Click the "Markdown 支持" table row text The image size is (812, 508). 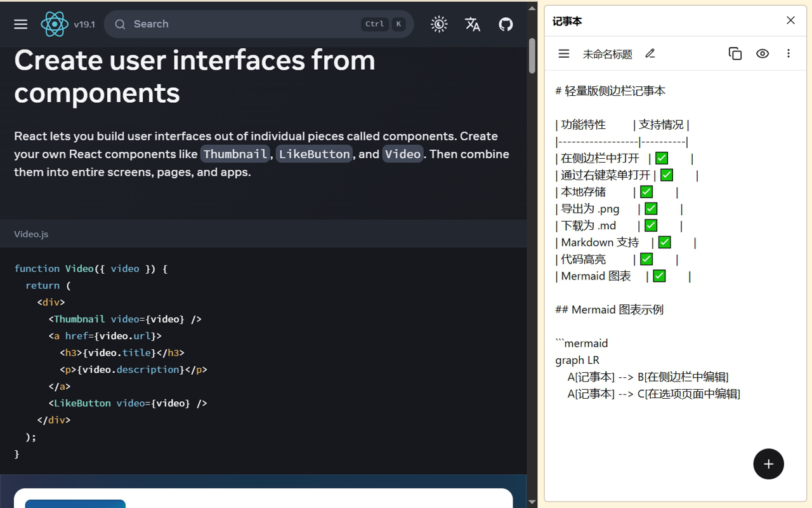(x=600, y=243)
